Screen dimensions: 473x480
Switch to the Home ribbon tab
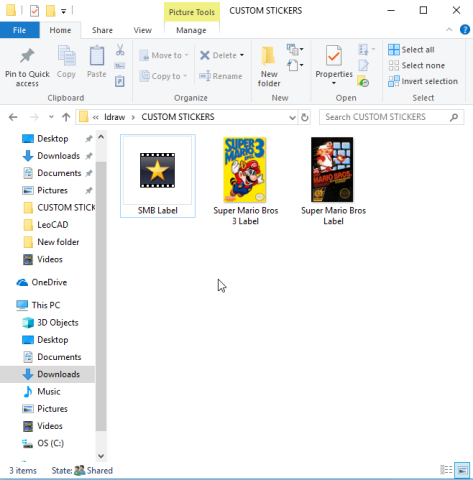click(x=60, y=30)
